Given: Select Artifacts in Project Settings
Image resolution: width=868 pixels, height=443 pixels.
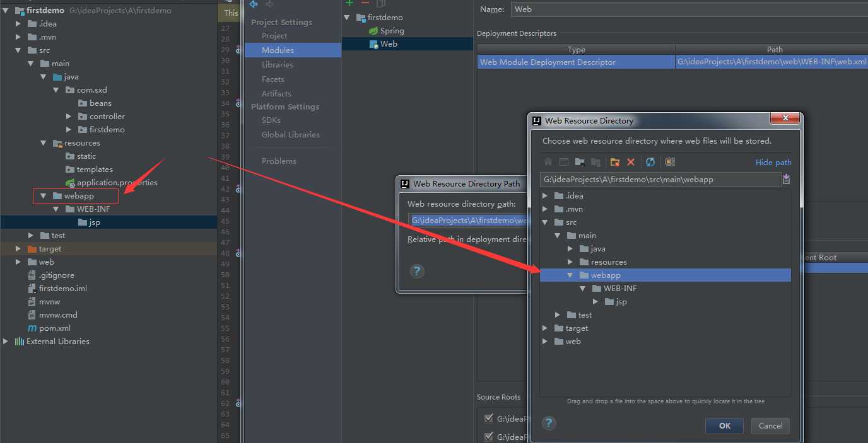Looking at the screenshot, I should tap(276, 94).
